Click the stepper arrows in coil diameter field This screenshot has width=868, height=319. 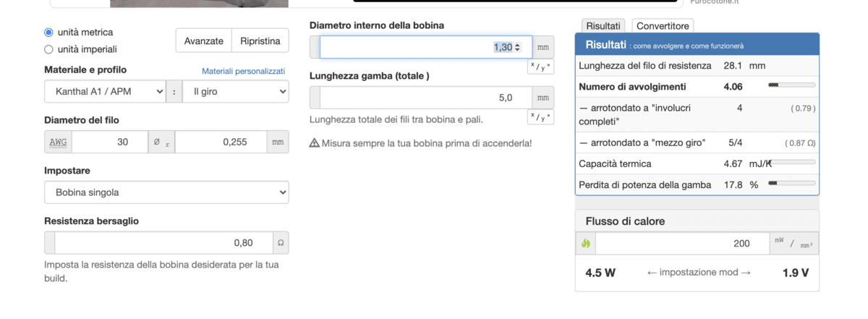pos(517,47)
